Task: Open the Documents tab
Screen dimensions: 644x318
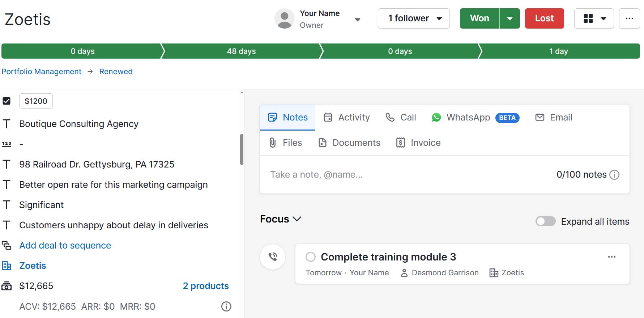Action: tap(349, 143)
